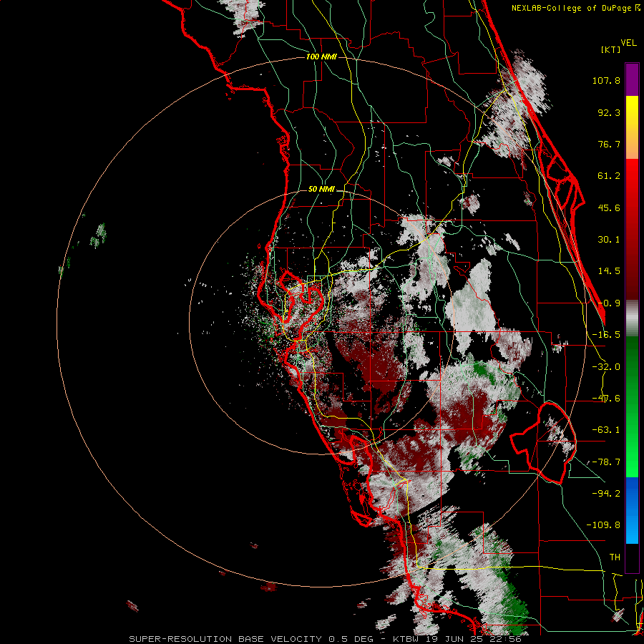Click the TH threshold label in legend

[615, 557]
